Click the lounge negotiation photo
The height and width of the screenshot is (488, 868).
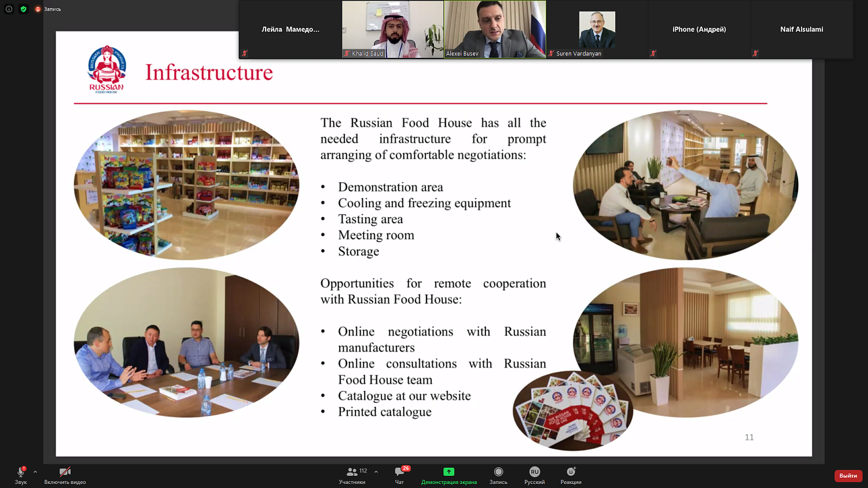coord(686,185)
